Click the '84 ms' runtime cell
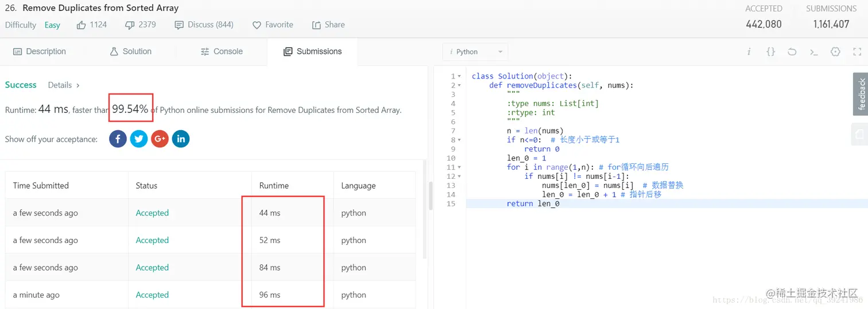The image size is (868, 309). (270, 268)
